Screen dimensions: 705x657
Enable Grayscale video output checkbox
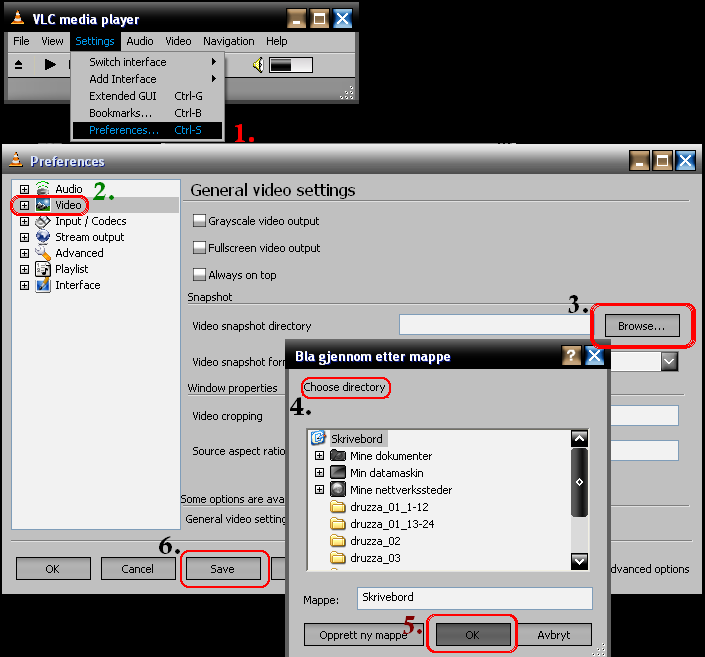click(x=198, y=221)
